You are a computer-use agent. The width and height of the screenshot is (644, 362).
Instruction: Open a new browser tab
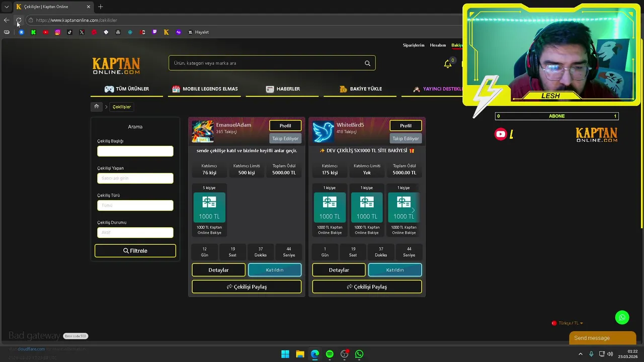tap(101, 7)
